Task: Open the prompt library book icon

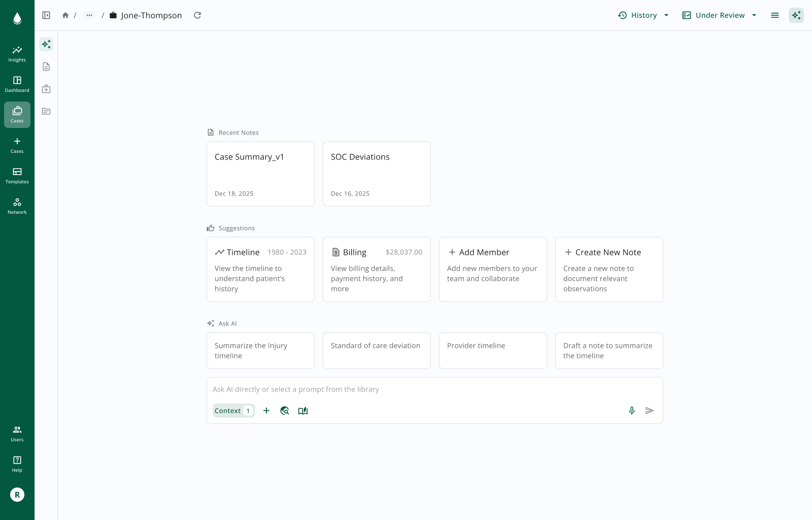Action: (x=303, y=410)
